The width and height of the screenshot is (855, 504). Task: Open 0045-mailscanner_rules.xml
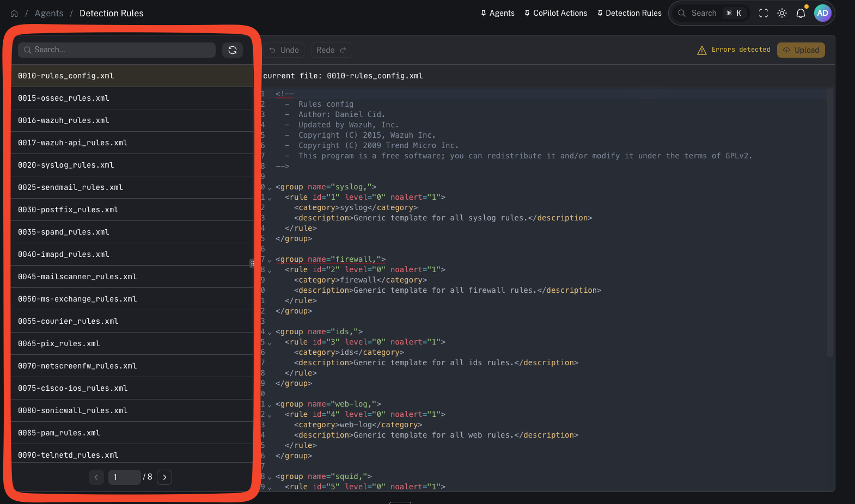point(132,276)
